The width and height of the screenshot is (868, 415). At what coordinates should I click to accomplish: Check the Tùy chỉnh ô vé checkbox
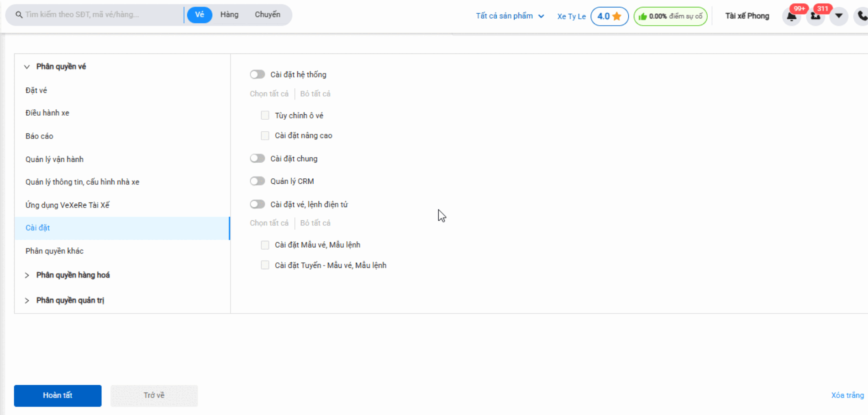click(265, 116)
